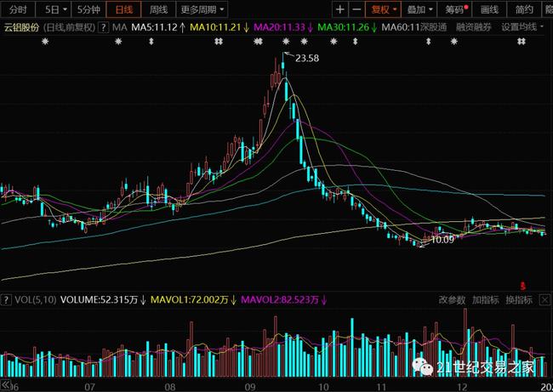Click the VOL help question mark icon

click(6, 300)
